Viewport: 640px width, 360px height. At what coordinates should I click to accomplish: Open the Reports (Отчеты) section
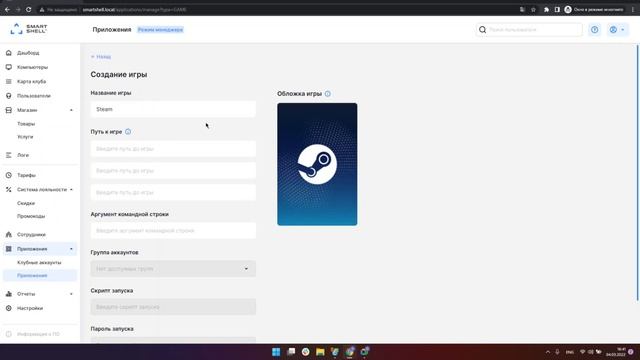tap(26, 294)
